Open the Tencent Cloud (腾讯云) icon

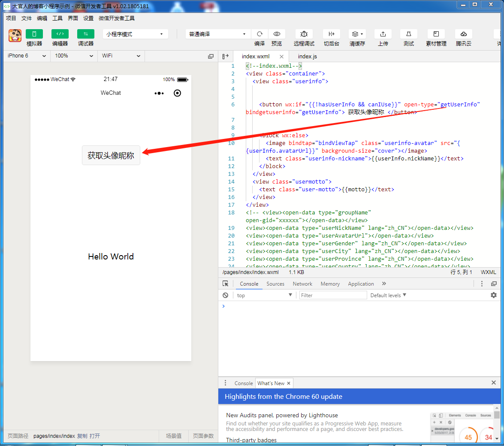pyautogui.click(x=464, y=34)
